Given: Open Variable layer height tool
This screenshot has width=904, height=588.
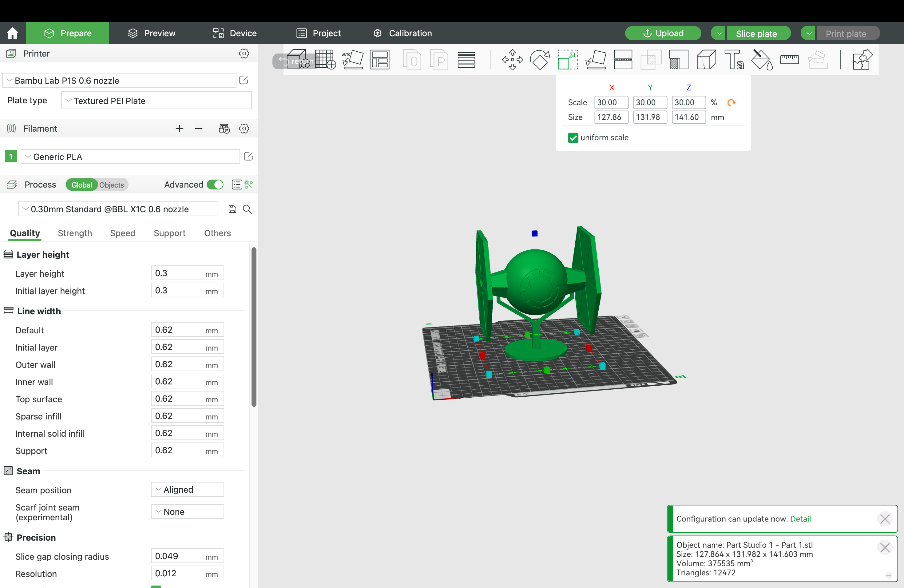Looking at the screenshot, I should (x=466, y=60).
